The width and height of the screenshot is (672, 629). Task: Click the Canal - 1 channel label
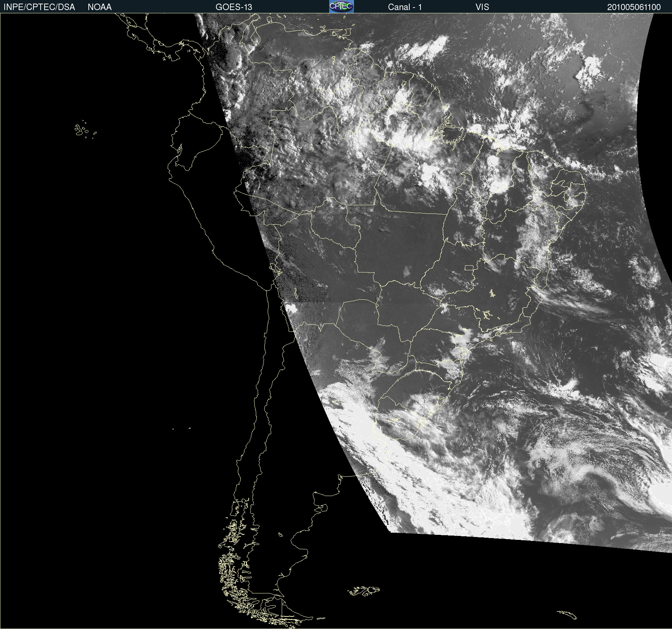pos(405,7)
